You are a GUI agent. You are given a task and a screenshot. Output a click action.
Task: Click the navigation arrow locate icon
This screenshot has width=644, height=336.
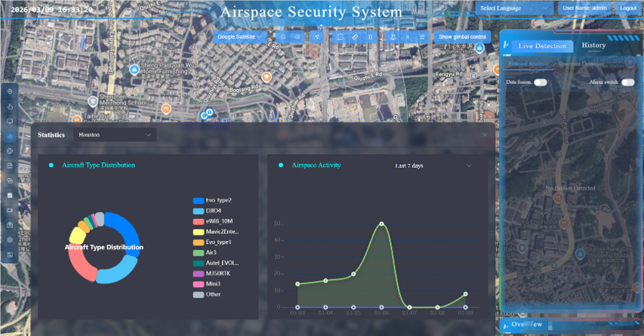(x=318, y=36)
